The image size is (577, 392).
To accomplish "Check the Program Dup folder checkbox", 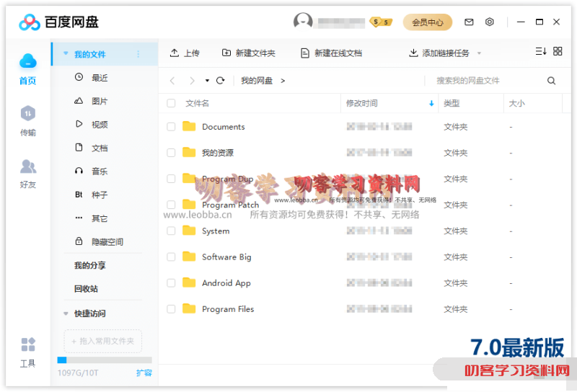I will coord(171,179).
